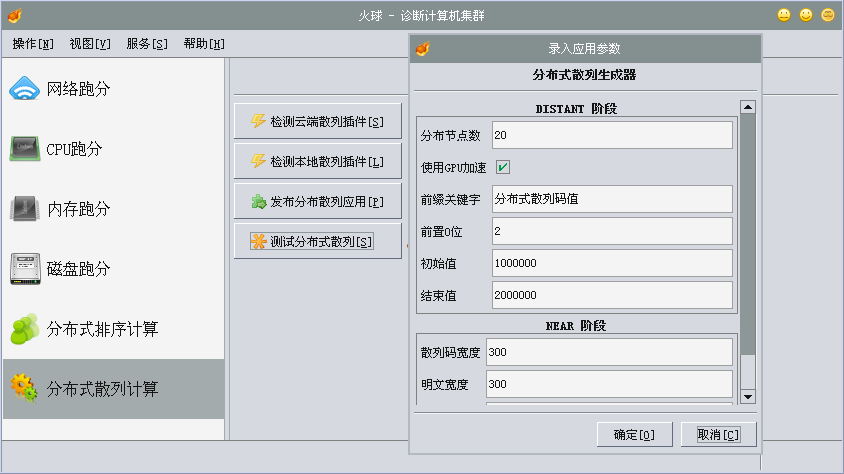
Task: Open the 分布式排序计算 green users icon
Action: click(25, 329)
